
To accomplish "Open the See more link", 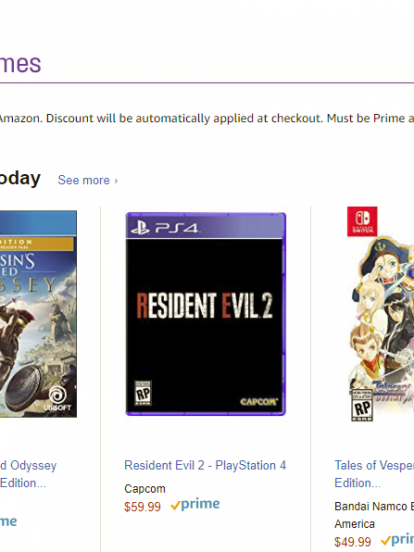I will [88, 180].
